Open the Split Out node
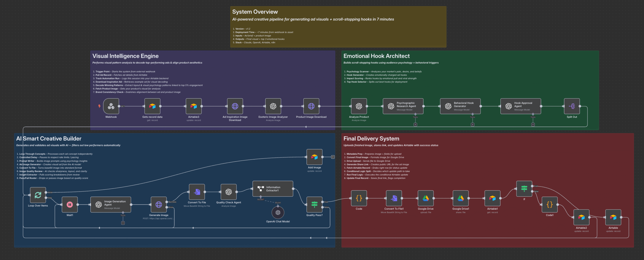The image size is (644, 260). coord(572,106)
